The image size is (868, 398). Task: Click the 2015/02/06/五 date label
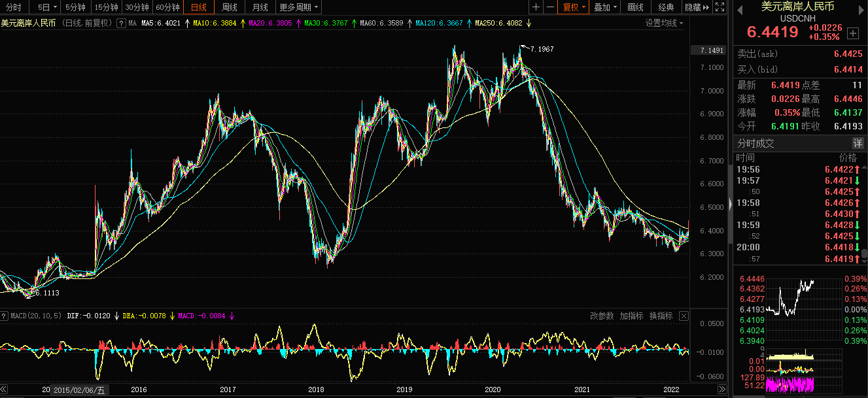[78, 390]
